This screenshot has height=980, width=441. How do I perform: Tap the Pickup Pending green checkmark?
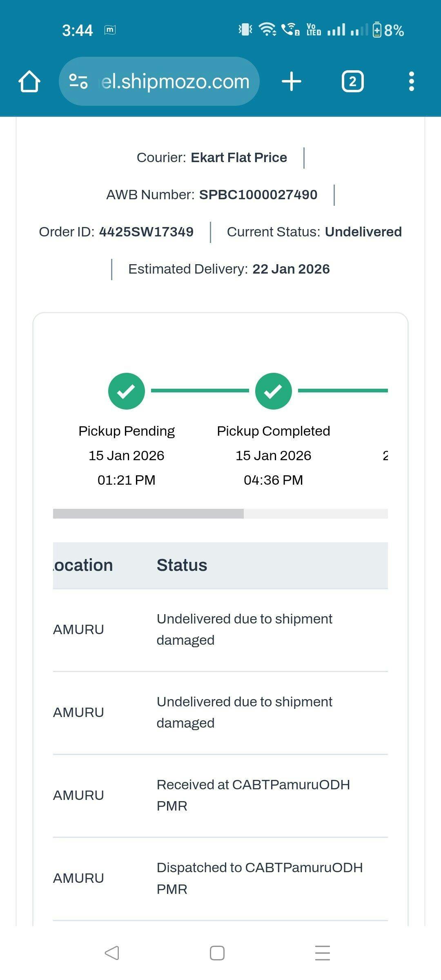tap(127, 391)
